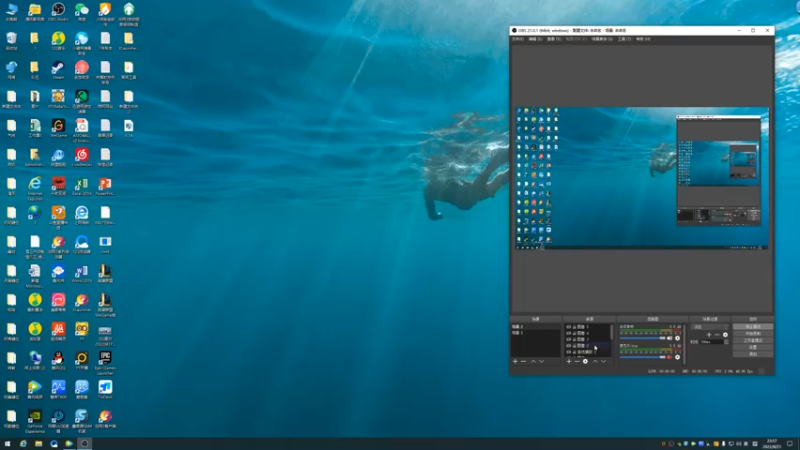Viewport: 800px width, 450px height.
Task: Launch Steam from the desktop
Action: click(58, 69)
